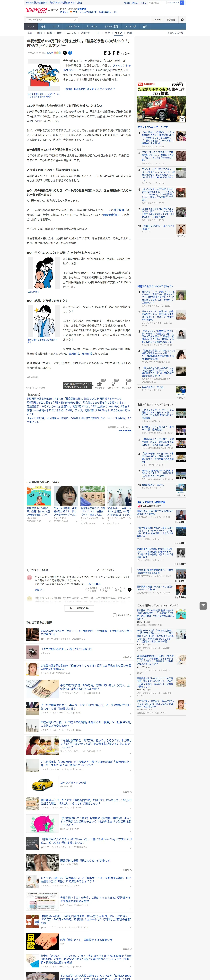Click the scroll-to-top arrow button
The width and height of the screenshot is (210, 980).
tap(203, 606)
